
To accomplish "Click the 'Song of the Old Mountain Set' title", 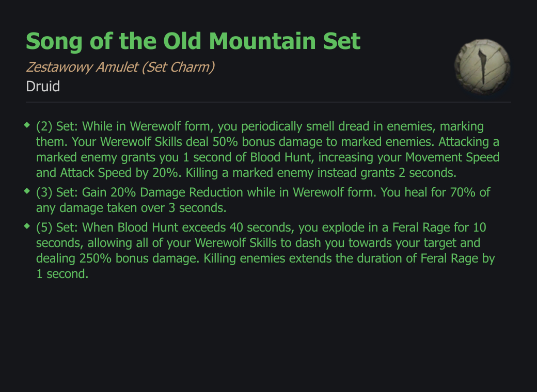I will [x=193, y=41].
